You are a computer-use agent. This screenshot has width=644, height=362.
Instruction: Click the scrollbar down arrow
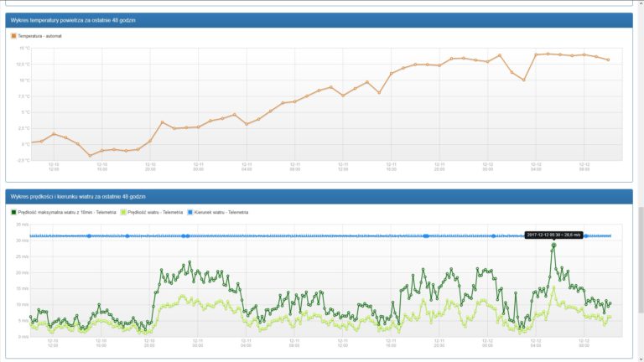click(x=641, y=359)
